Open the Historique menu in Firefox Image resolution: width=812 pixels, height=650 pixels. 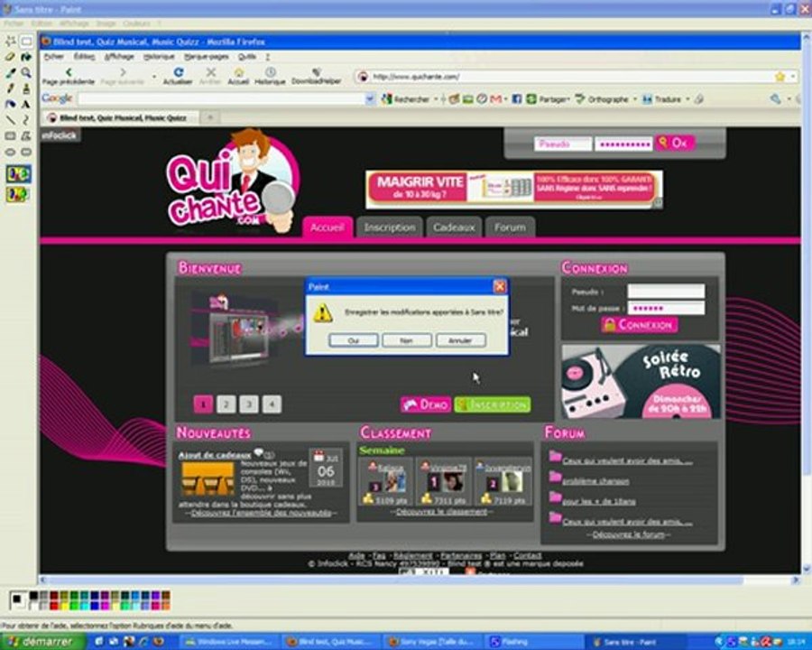(x=159, y=57)
